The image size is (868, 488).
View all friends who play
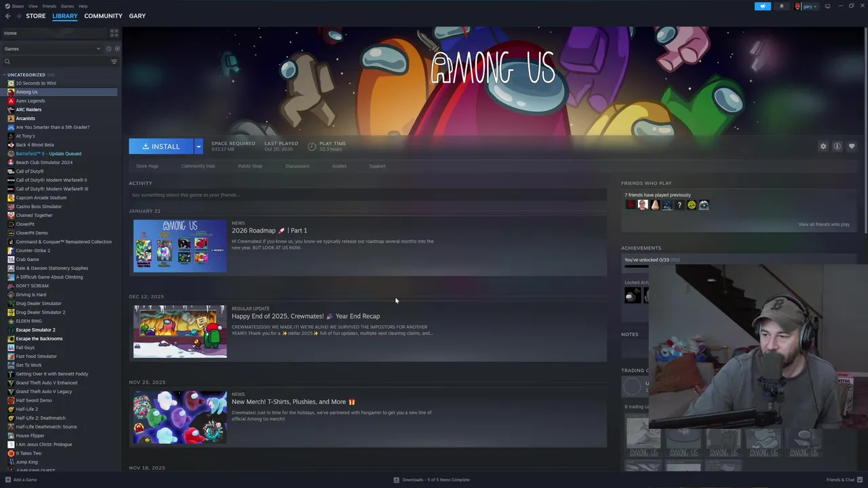(824, 224)
